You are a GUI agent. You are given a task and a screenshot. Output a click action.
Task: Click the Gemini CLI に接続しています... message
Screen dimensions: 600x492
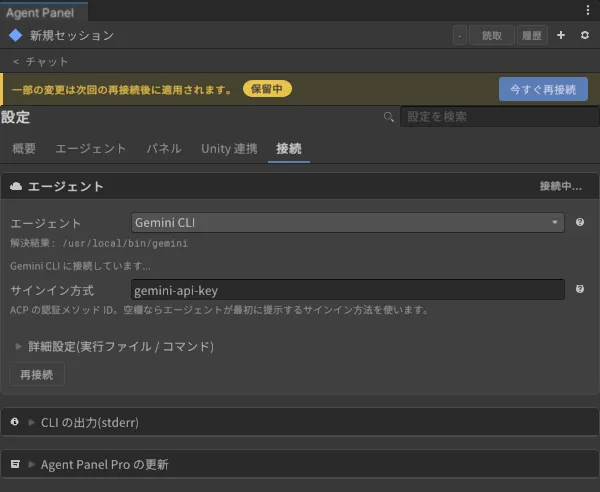pos(80,266)
